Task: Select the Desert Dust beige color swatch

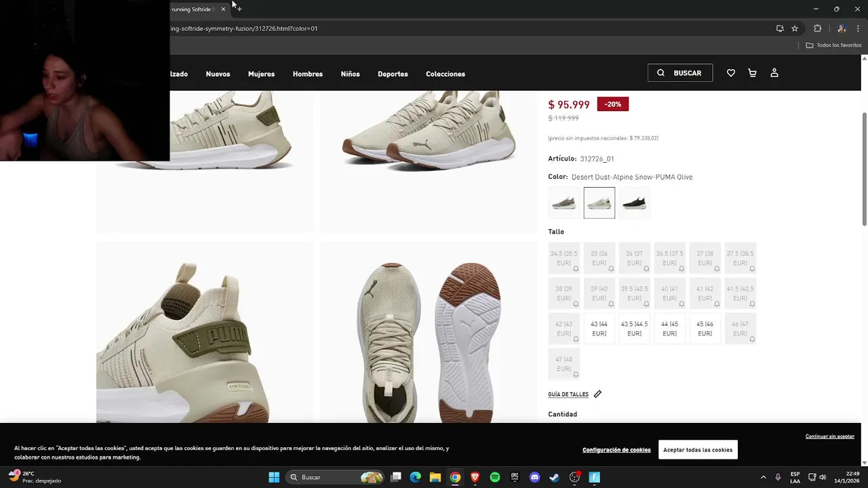Action: click(599, 203)
